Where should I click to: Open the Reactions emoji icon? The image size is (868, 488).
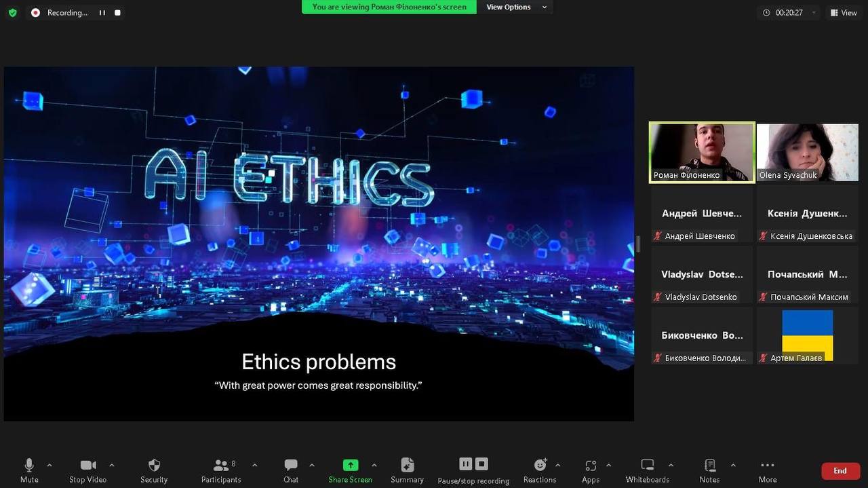[540, 466]
